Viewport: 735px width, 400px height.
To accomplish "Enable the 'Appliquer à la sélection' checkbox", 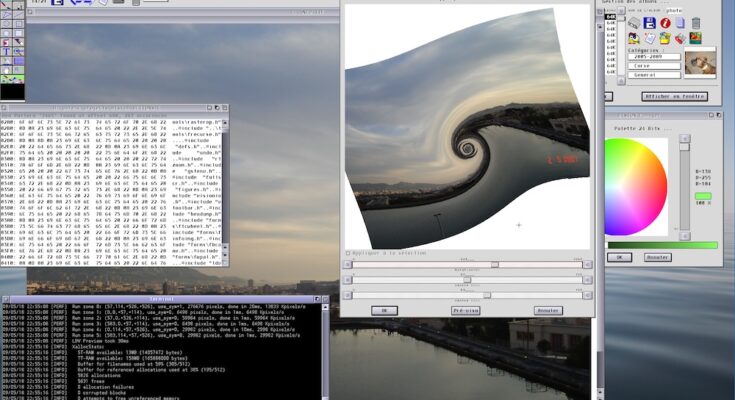I will point(348,253).
